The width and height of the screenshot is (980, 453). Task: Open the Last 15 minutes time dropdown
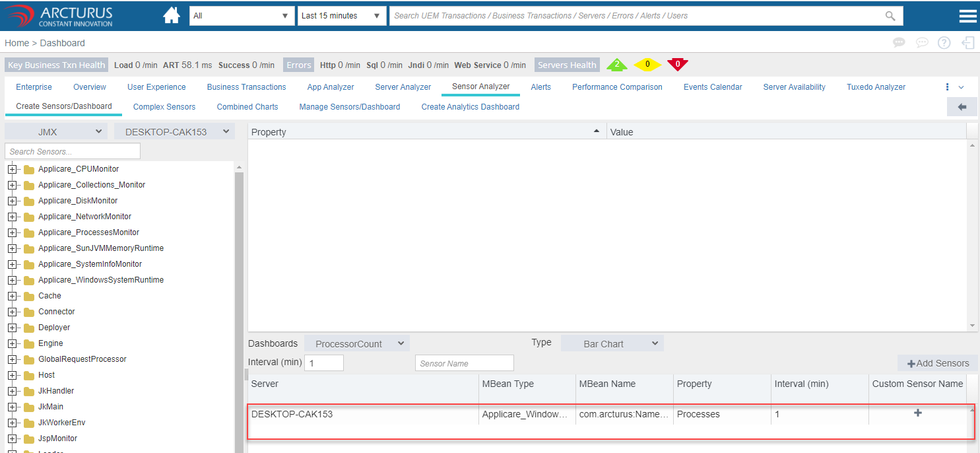[x=341, y=16]
